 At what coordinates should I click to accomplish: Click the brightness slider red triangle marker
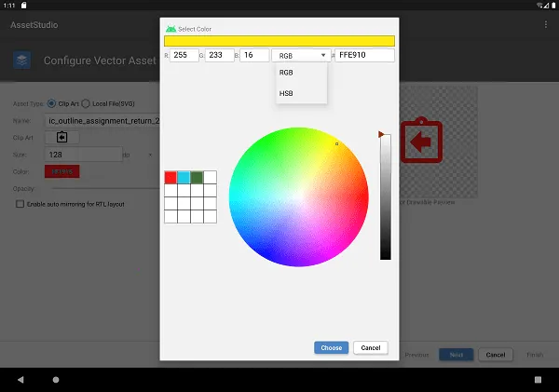(381, 134)
